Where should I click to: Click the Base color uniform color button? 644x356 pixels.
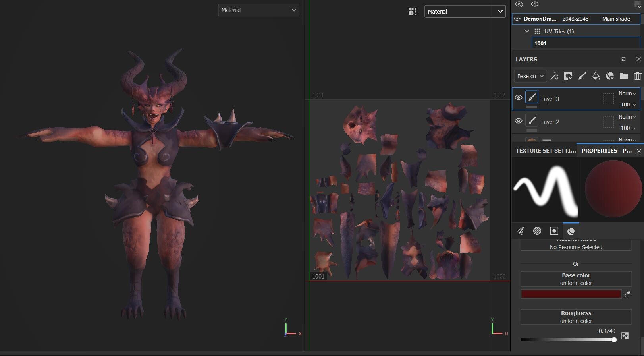(x=576, y=279)
